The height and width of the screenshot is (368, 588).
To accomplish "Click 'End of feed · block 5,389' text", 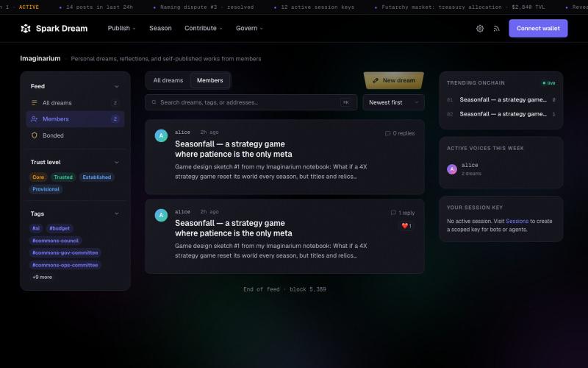I will pyautogui.click(x=284, y=289).
